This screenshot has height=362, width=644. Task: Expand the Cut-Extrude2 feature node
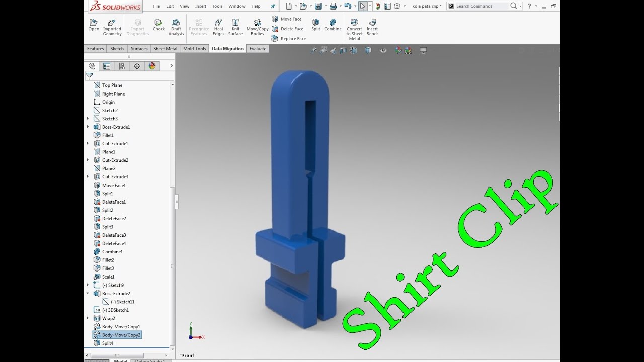click(x=88, y=160)
